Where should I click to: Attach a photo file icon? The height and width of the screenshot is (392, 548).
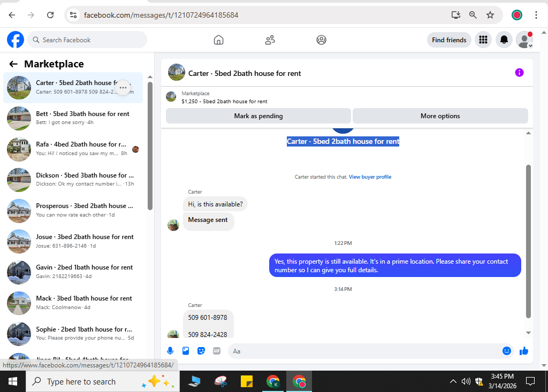186,351
